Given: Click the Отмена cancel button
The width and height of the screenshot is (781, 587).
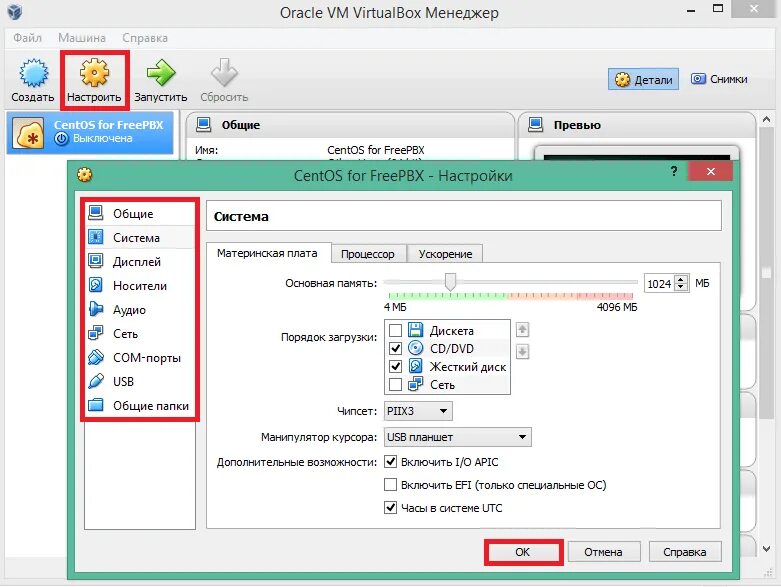Looking at the screenshot, I should coord(603,552).
